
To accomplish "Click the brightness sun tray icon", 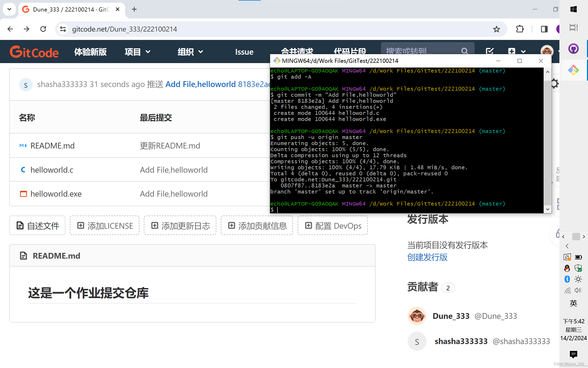I will click(x=578, y=279).
